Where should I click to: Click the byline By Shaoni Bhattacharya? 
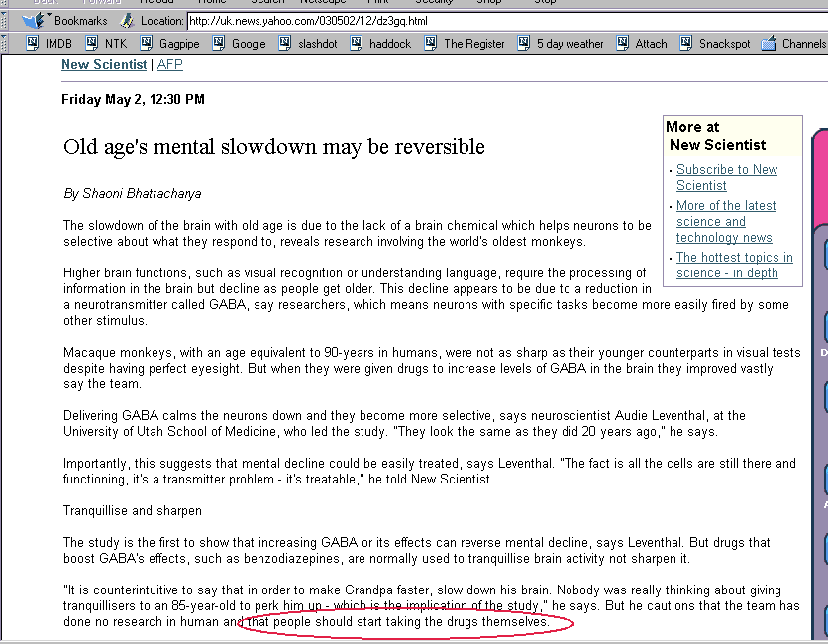pyautogui.click(x=133, y=194)
